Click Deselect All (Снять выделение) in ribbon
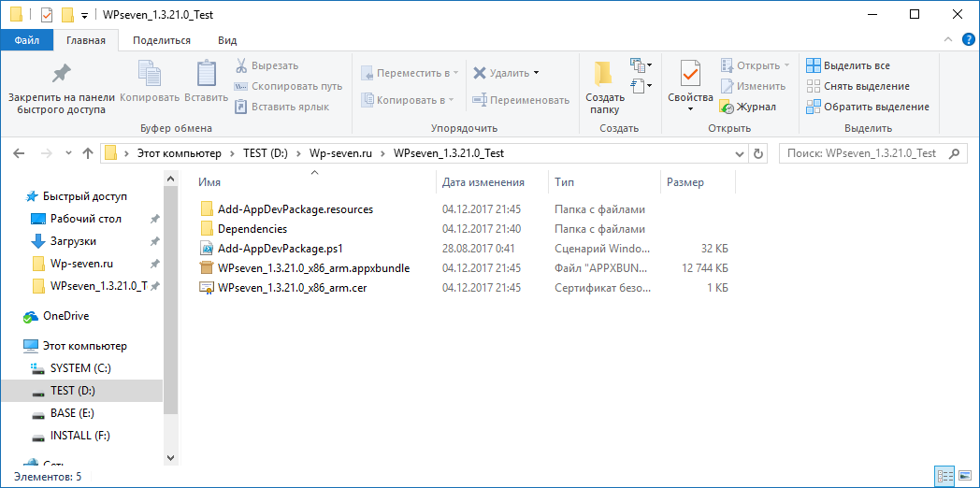Viewport: 980px width, 488px height. (865, 86)
